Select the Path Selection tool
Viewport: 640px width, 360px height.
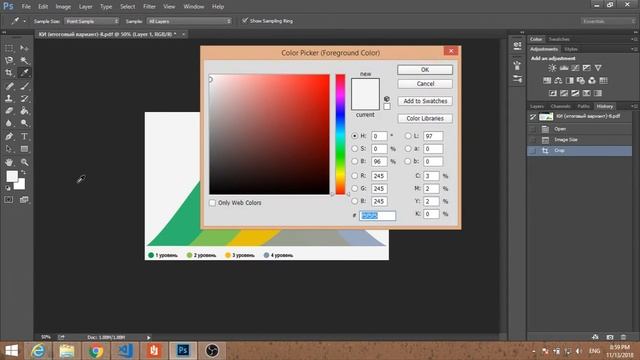(x=9, y=149)
